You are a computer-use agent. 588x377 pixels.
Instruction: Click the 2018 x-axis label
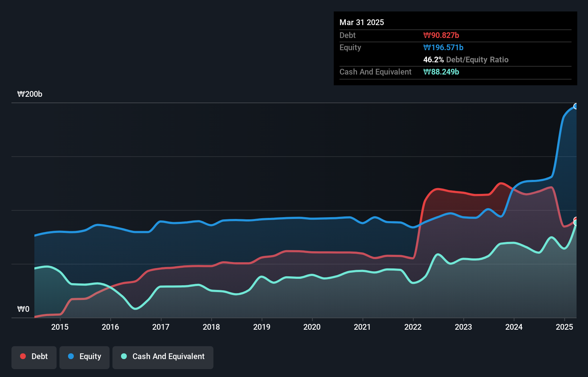[211, 327]
